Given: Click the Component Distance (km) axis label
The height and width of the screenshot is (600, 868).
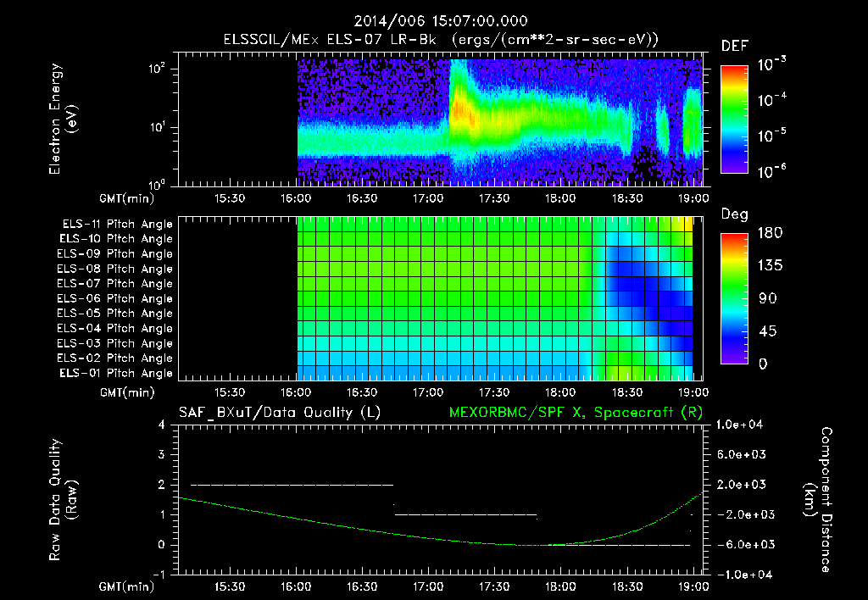Looking at the screenshot, I should (818, 500).
